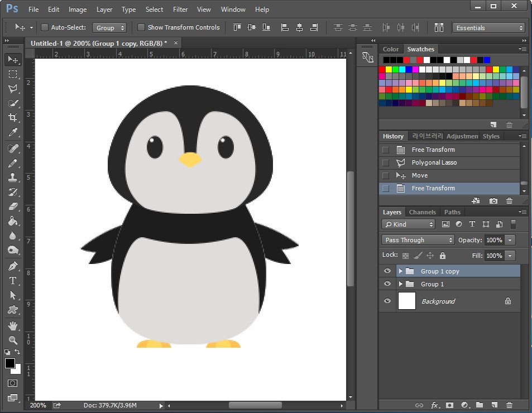Toggle lock transparent pixels
The image size is (532, 413).
click(x=405, y=255)
